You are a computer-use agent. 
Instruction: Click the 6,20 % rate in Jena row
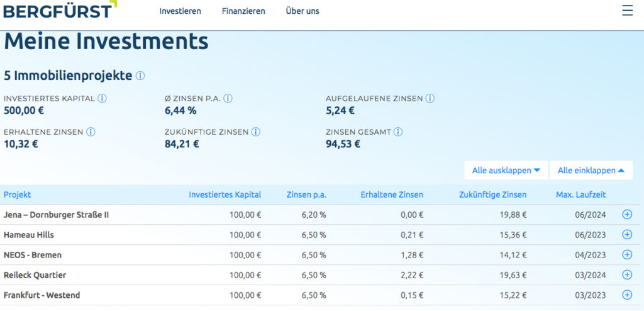coord(314,215)
